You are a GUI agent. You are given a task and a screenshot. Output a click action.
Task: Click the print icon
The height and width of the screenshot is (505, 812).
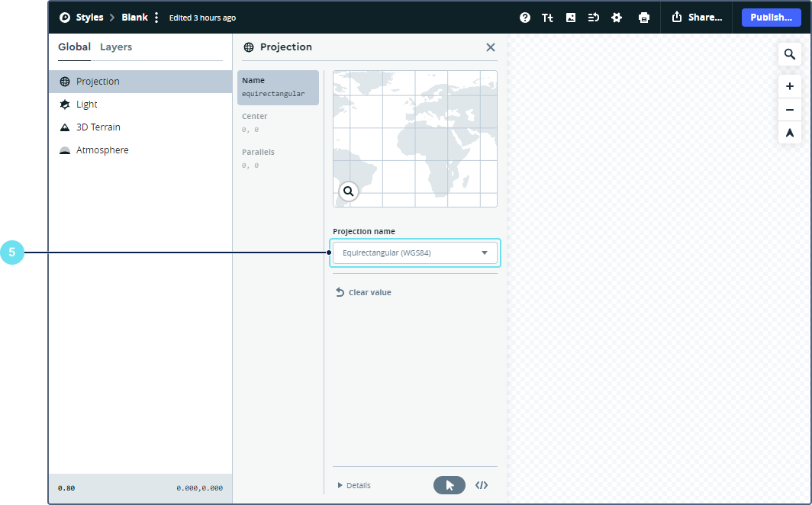pos(644,18)
